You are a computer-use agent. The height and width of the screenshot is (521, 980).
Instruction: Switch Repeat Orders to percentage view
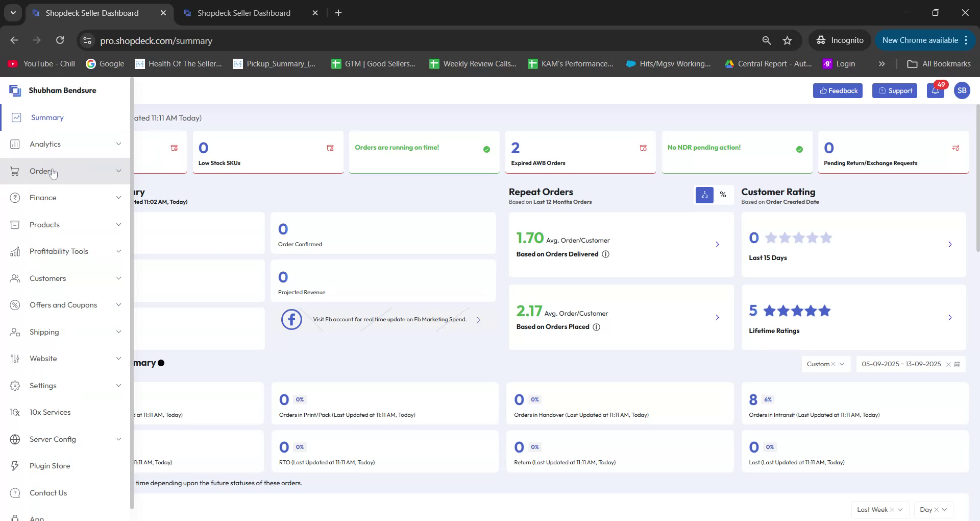click(x=723, y=195)
